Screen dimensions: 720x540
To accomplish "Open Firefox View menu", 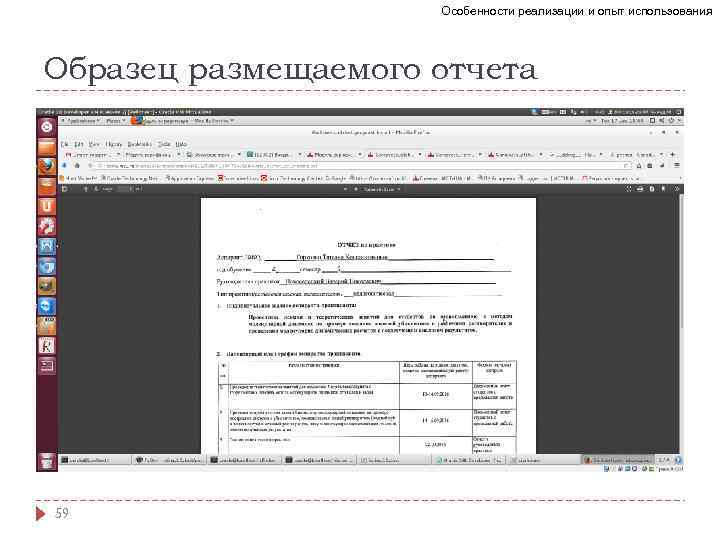I will coord(94,144).
